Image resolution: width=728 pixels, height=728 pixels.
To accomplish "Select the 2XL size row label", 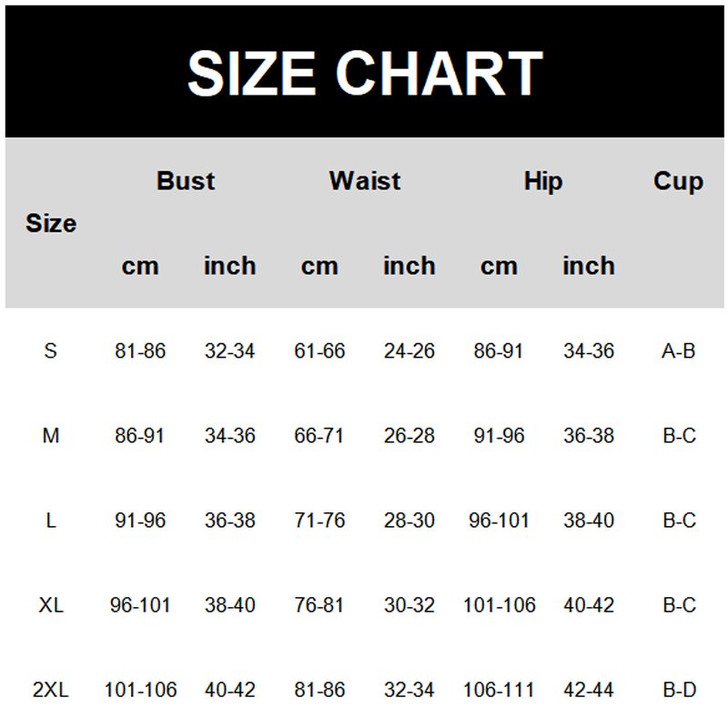I will tap(51, 690).
